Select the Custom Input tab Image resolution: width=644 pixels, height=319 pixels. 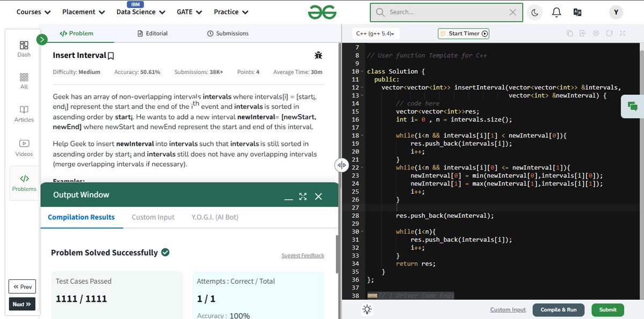coord(153,217)
